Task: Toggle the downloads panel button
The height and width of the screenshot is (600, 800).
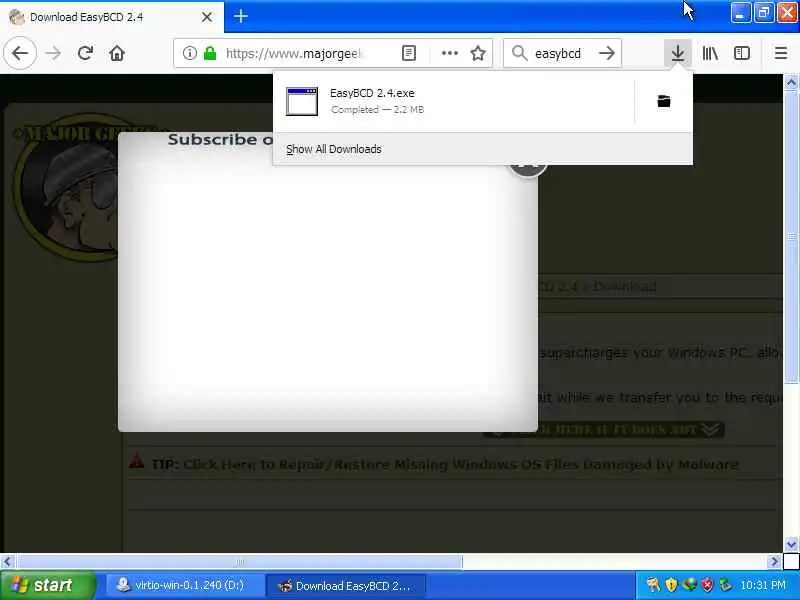Action: (x=678, y=53)
